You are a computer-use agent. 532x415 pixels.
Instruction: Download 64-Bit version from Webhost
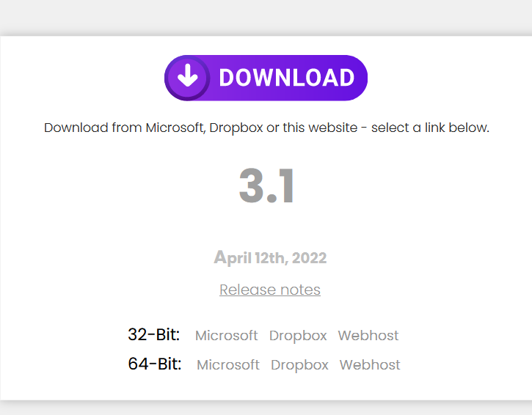click(370, 365)
